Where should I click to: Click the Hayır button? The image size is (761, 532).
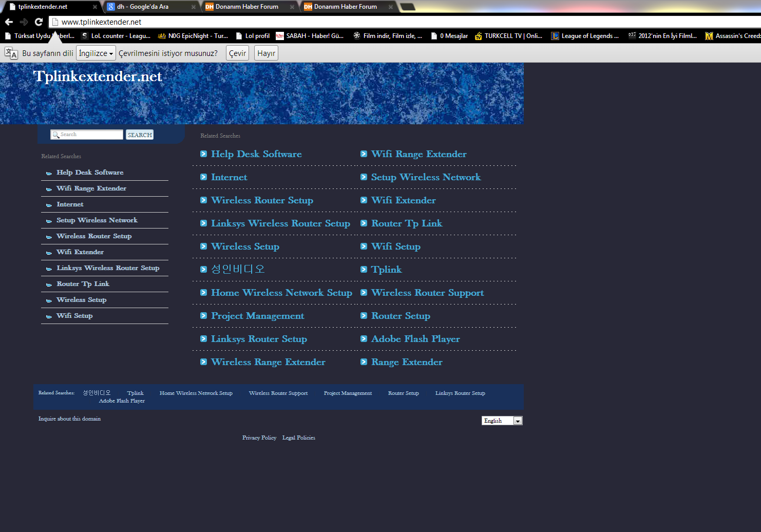(267, 53)
